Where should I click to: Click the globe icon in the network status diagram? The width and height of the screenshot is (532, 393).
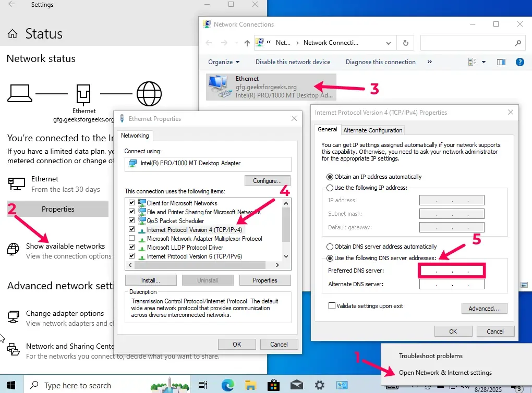(149, 94)
